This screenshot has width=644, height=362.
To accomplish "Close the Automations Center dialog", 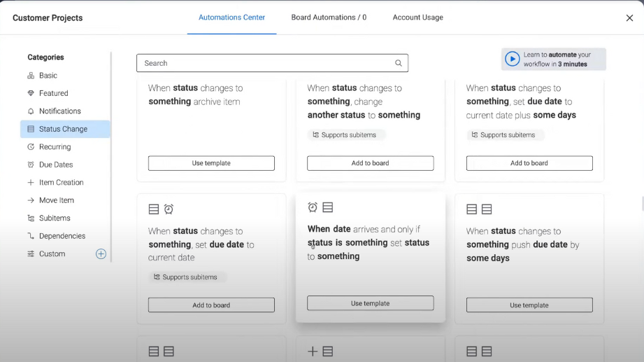I will tap(629, 18).
